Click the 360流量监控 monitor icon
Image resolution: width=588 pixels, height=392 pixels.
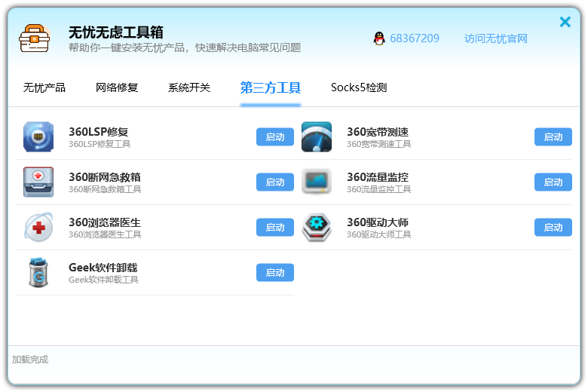pyautogui.click(x=317, y=182)
